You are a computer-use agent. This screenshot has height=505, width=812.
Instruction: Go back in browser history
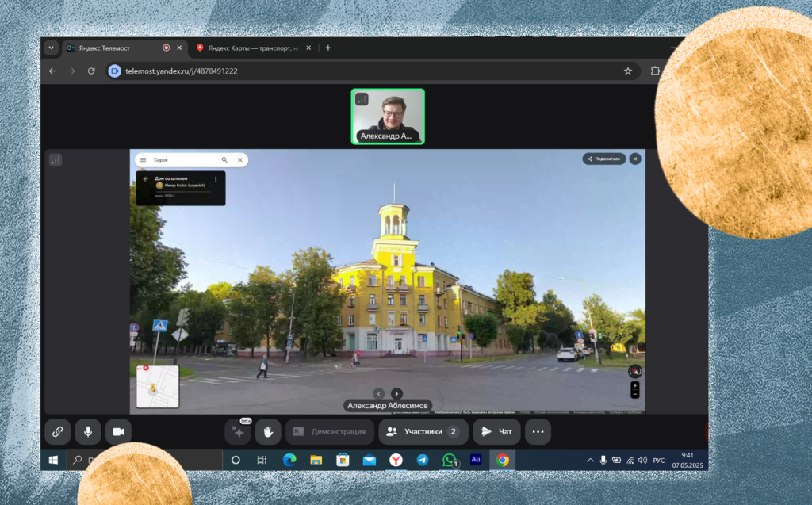click(x=52, y=71)
